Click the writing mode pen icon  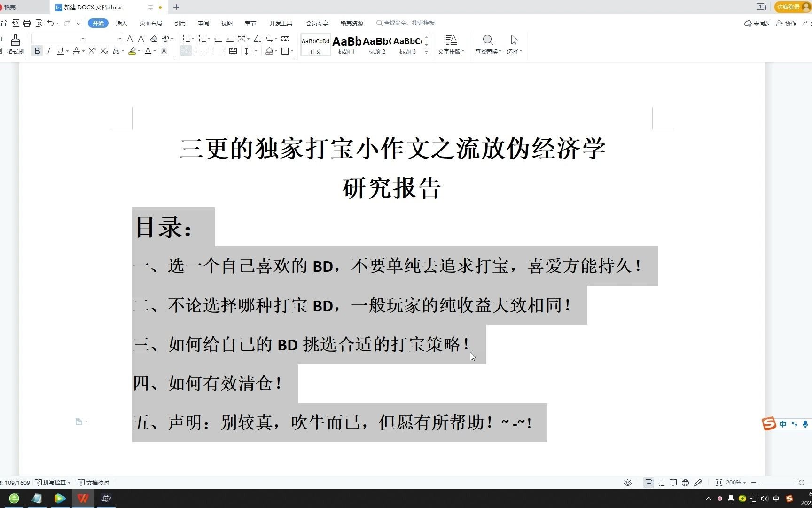coord(698,483)
